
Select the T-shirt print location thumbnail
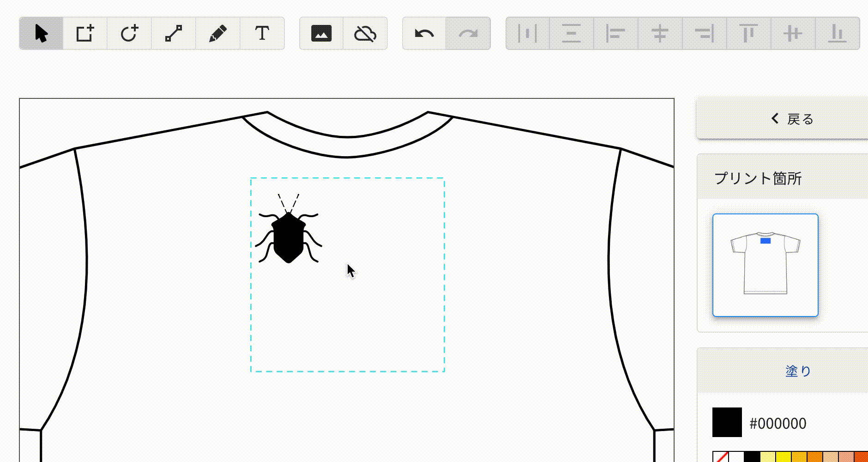[x=765, y=265]
